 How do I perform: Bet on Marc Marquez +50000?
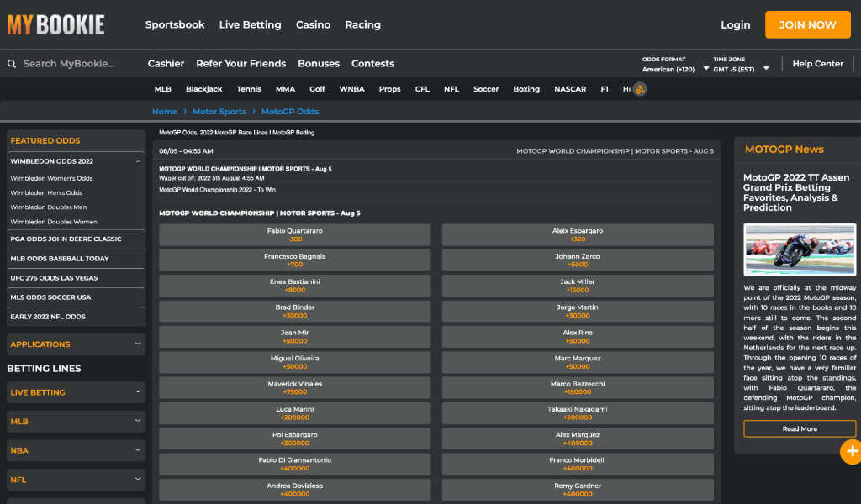click(578, 362)
